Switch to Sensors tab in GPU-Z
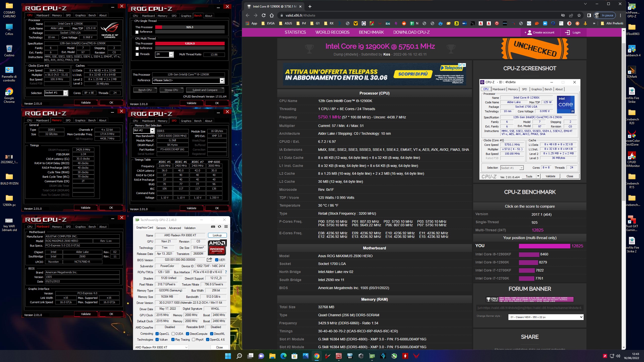Screen dimensions: 644x362 point(161,228)
